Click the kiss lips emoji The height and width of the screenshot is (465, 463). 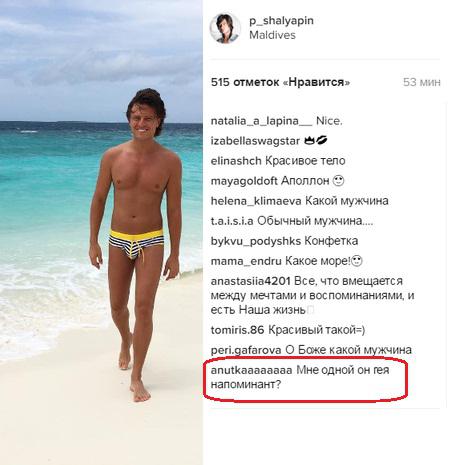pos(322,141)
